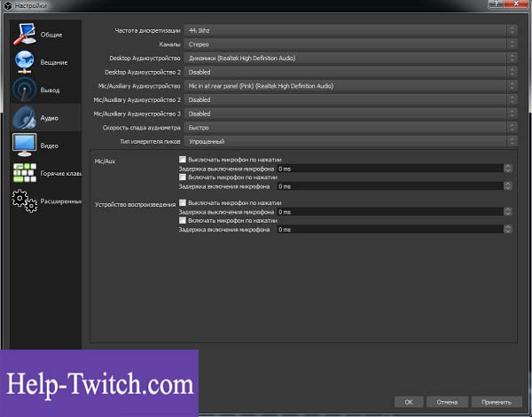The height and width of the screenshot is (417, 532).
Task: Click Mic/Aux Задержка выключения микрофона stepper arrows
Action: click(x=507, y=169)
